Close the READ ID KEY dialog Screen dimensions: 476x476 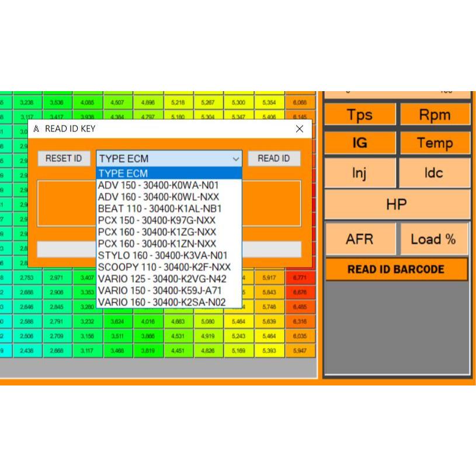(x=300, y=129)
